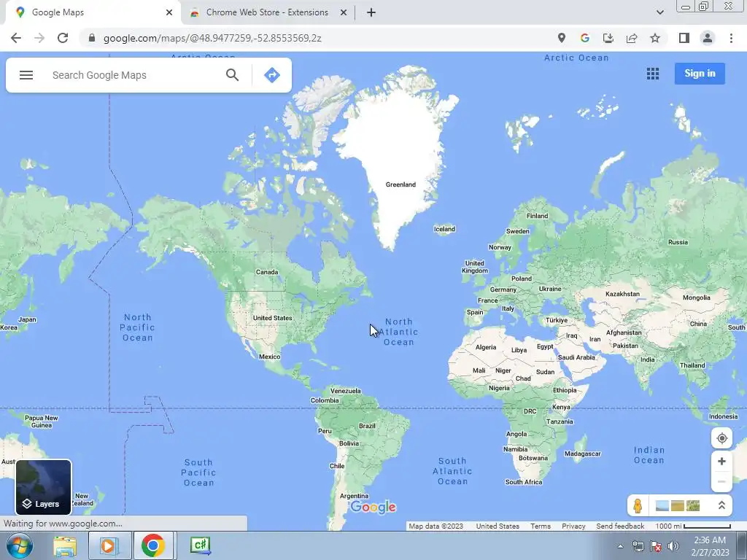View site info via the lock icon

click(92, 38)
